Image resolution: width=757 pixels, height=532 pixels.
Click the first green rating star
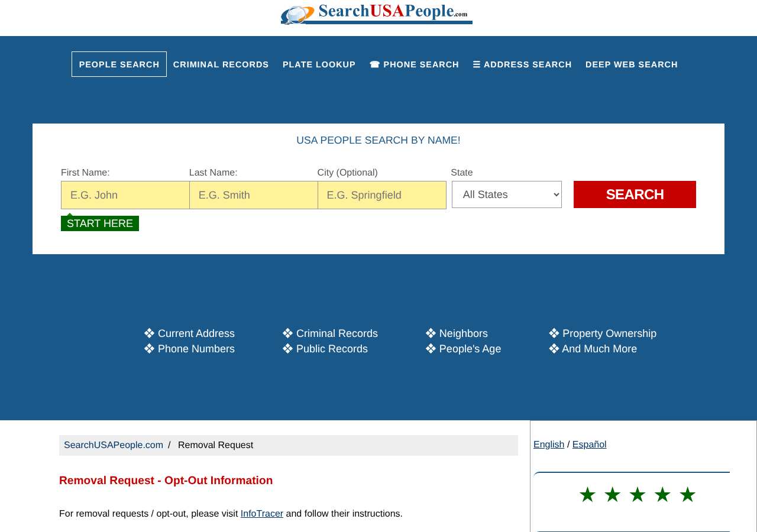(x=587, y=495)
